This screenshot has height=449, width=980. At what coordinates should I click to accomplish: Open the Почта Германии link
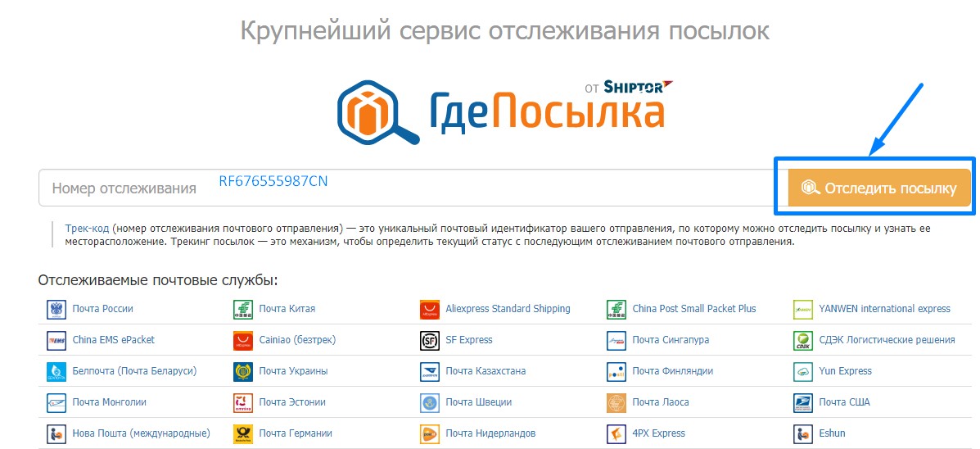tap(296, 433)
